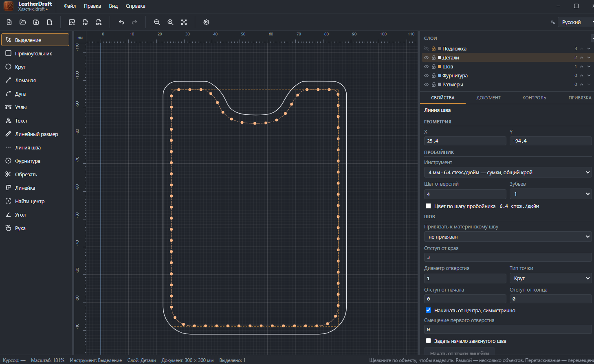Viewport: 594px width, 364px height.
Task: Export to PDF via toolbar icon
Action: point(86,22)
